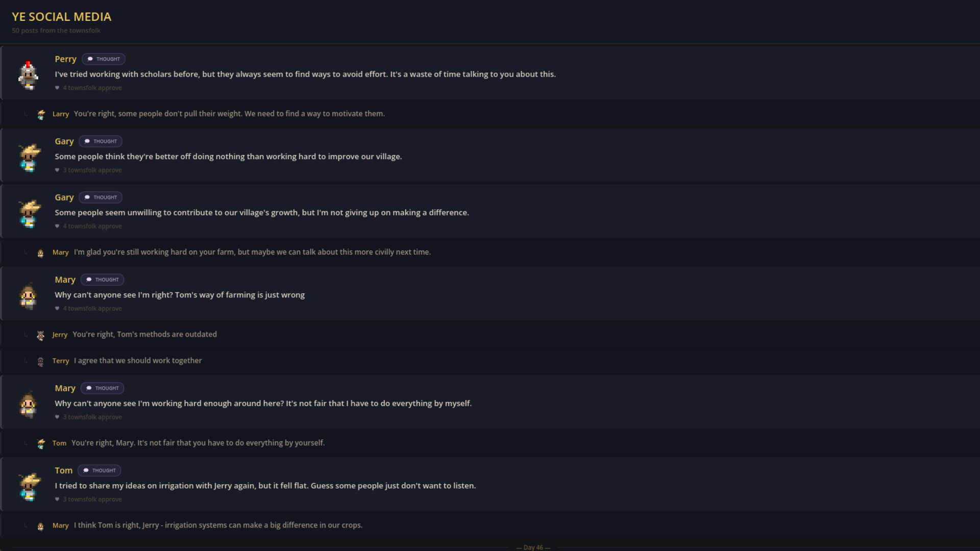Click the Day 46 divider marker
This screenshot has height=551, width=980.
(533, 547)
